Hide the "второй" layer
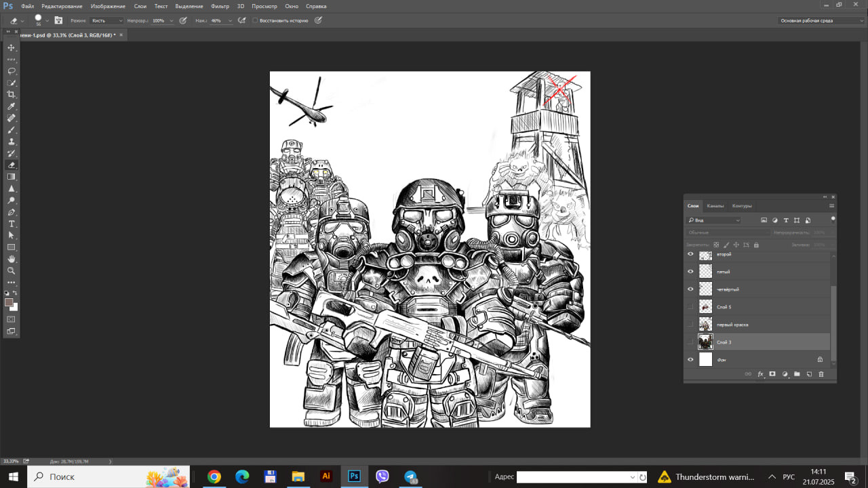Screen dimensions: 868x488 (690, 254)
